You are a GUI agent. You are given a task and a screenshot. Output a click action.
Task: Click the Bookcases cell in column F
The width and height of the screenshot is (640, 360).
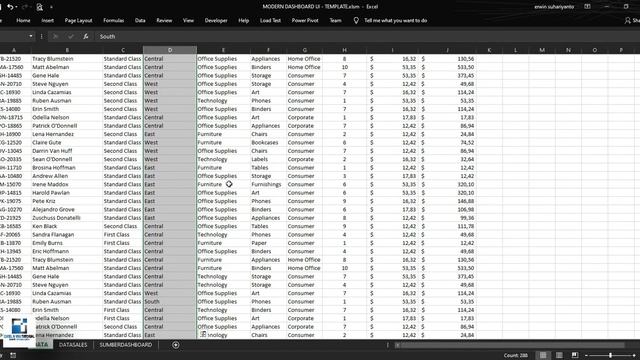(x=268, y=142)
